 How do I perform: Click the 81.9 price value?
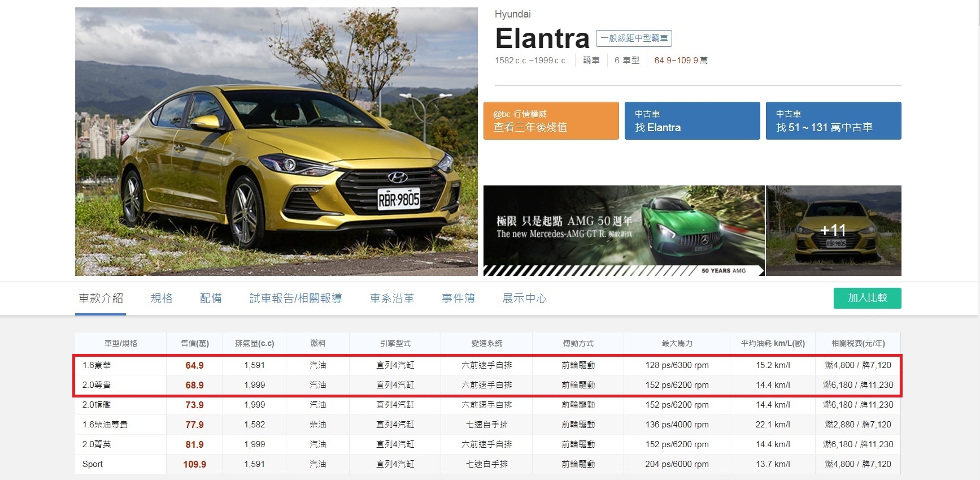[194, 444]
